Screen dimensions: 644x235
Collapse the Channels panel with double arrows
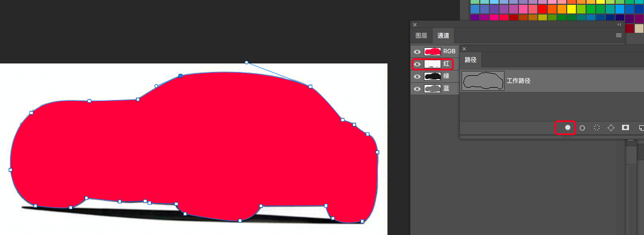[x=619, y=25]
